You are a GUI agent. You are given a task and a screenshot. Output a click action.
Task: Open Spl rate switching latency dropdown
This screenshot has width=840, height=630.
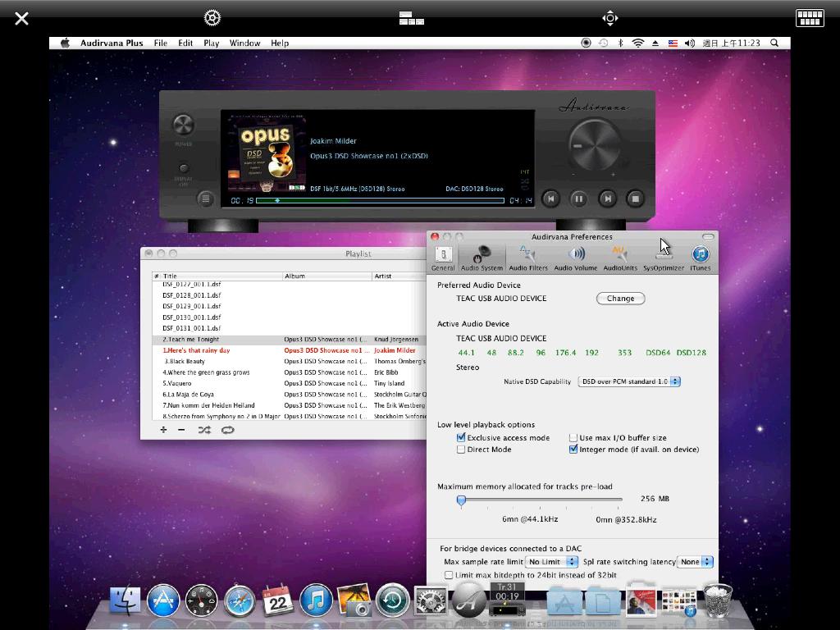pyautogui.click(x=696, y=561)
